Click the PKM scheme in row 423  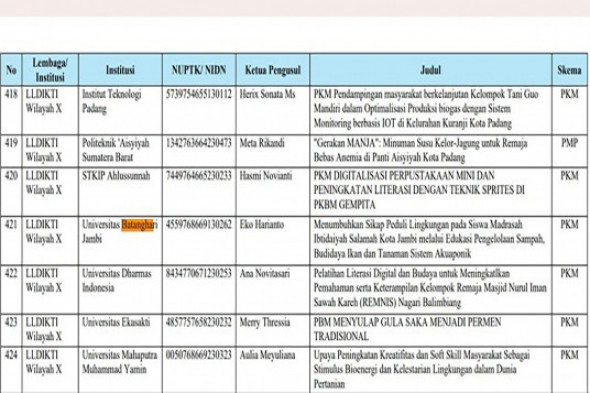click(x=569, y=323)
